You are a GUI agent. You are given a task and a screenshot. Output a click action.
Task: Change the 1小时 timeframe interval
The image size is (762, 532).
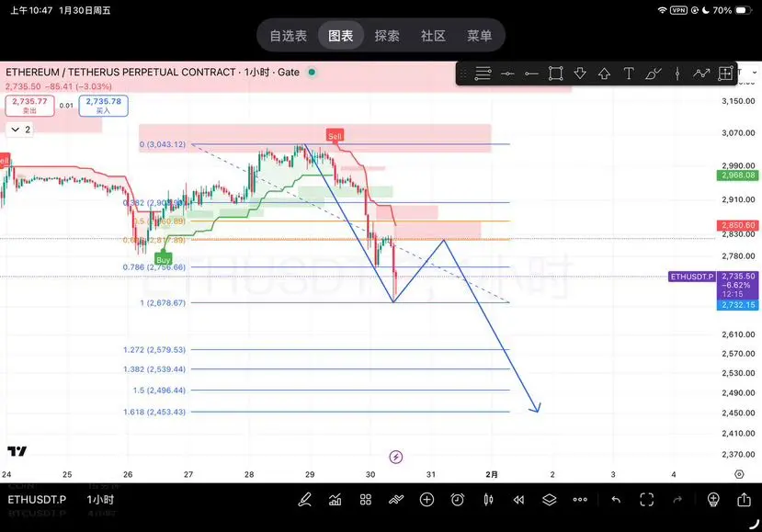coord(100,500)
